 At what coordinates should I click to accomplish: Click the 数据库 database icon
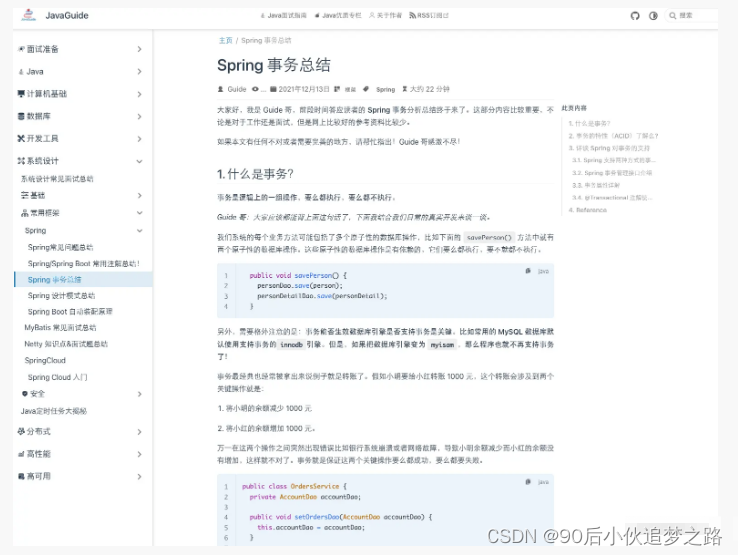pyautogui.click(x=21, y=116)
